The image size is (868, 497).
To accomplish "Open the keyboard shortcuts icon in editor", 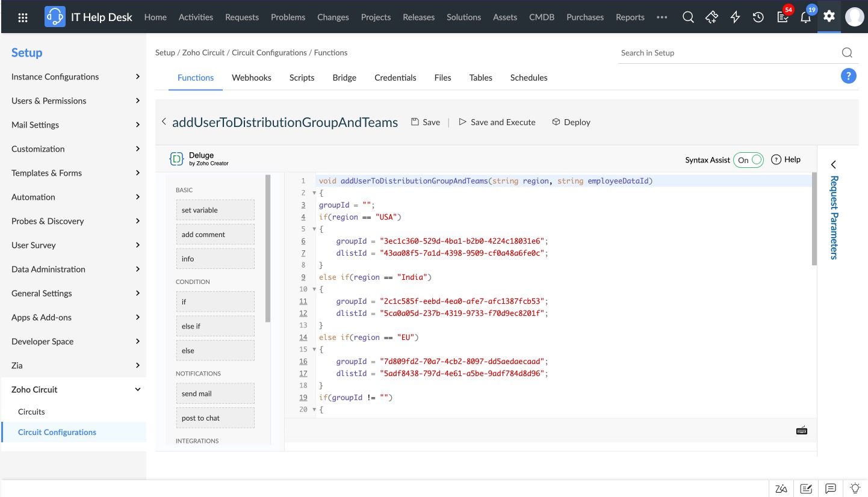I will (x=801, y=430).
